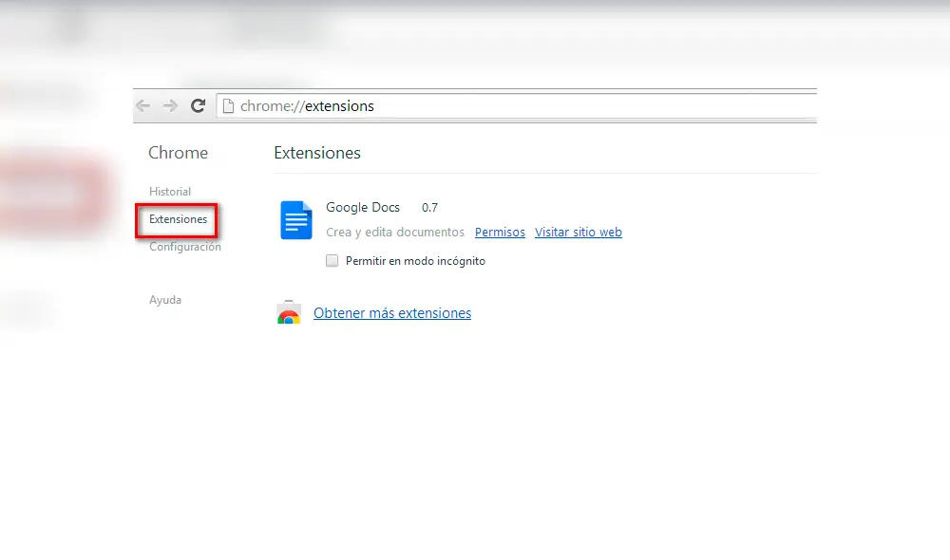Click the Google Docs extension icon
Screen dimensions: 950x560
(295, 219)
